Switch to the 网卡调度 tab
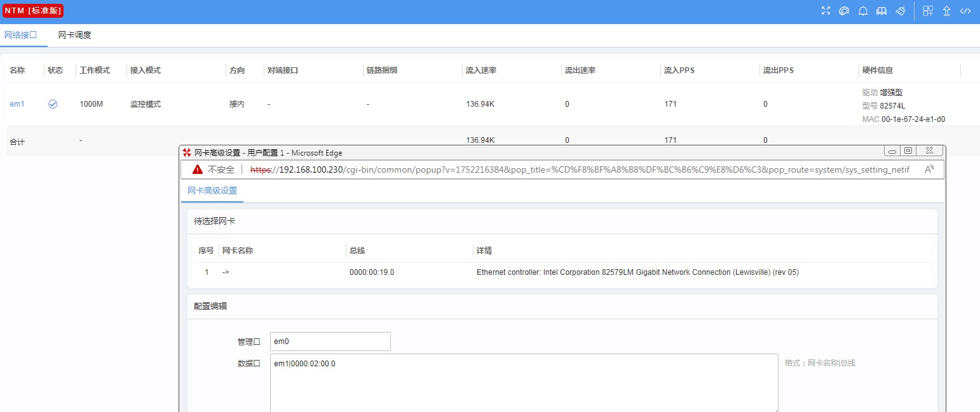The height and width of the screenshot is (412, 980). click(x=74, y=35)
